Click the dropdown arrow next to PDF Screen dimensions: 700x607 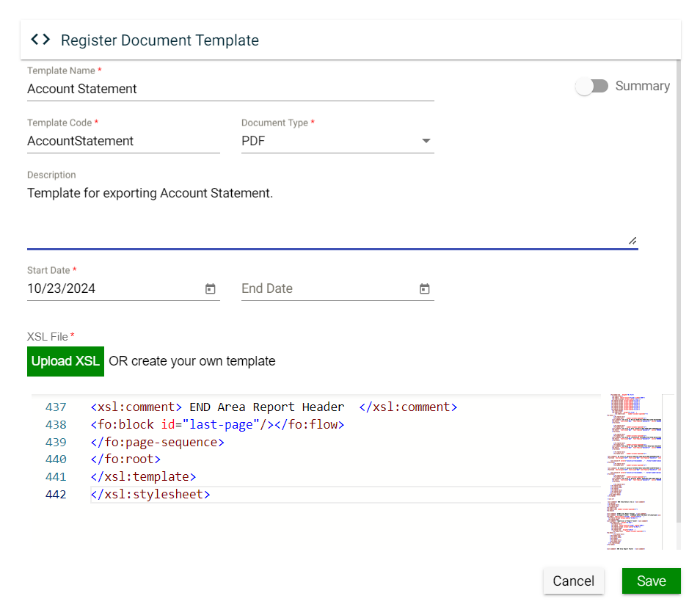click(x=426, y=141)
